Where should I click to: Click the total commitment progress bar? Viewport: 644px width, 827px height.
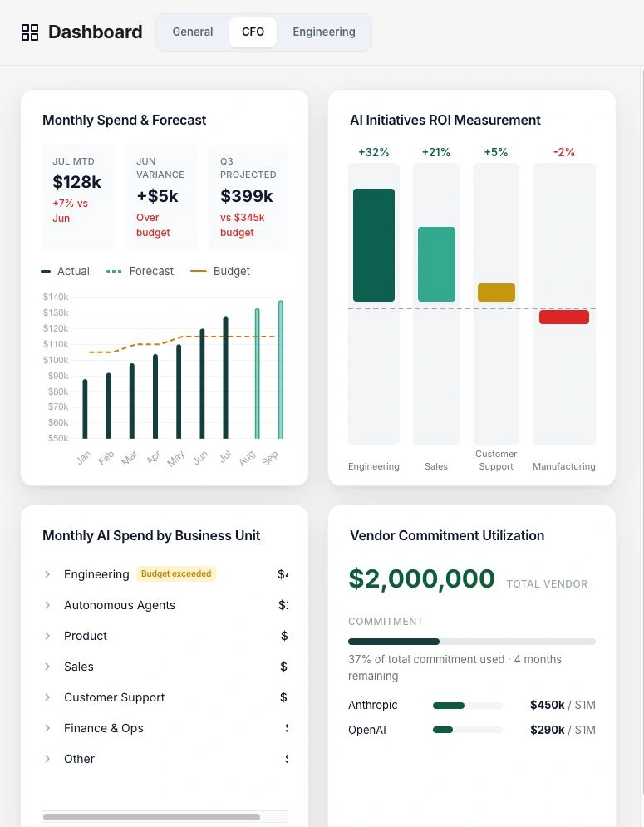tap(471, 642)
